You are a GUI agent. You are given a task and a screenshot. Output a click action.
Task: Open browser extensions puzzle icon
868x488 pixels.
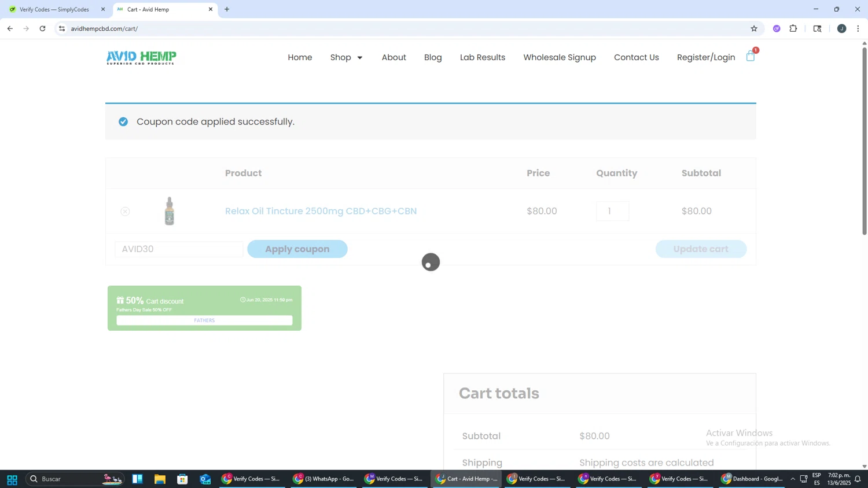(793, 28)
